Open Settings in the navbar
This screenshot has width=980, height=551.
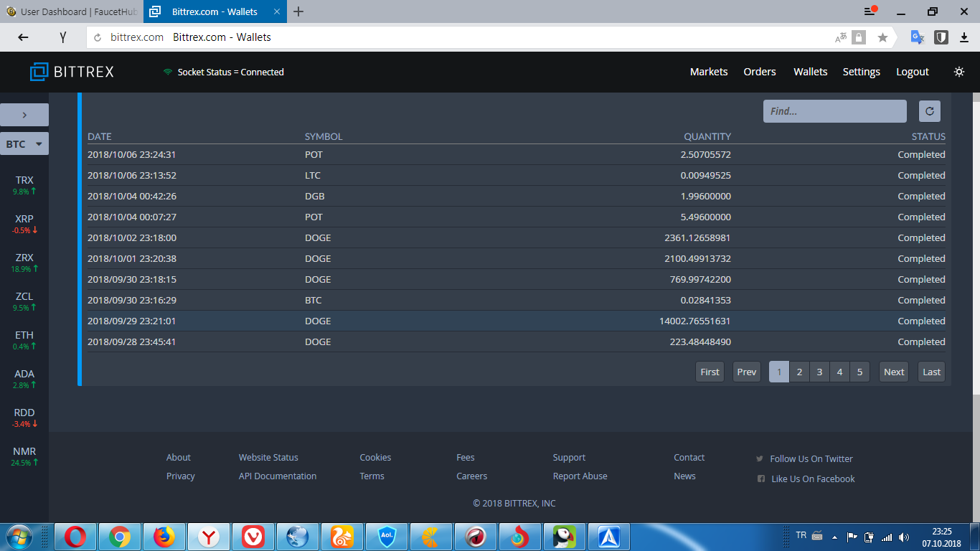pos(862,72)
